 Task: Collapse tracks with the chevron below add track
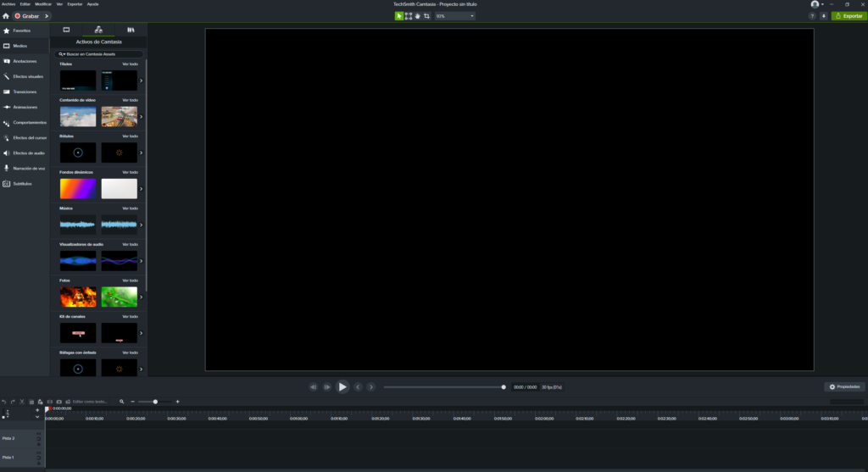[x=37, y=417]
